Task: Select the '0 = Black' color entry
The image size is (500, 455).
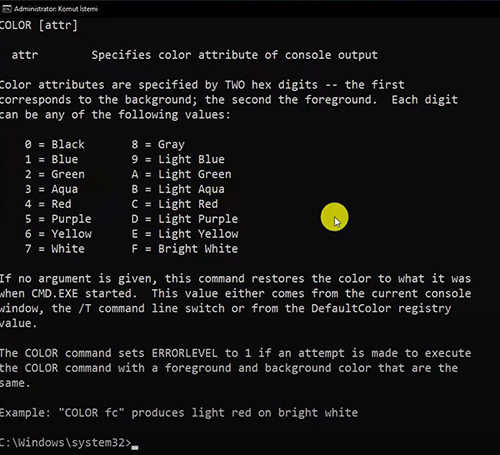Action: [x=55, y=144]
